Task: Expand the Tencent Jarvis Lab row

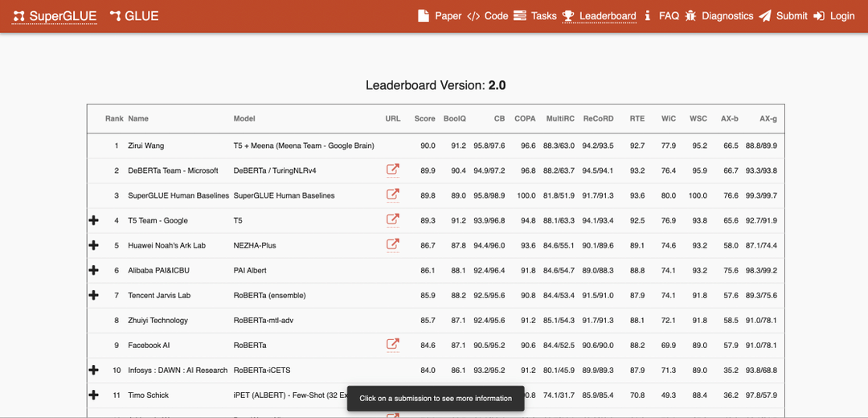Action: pyautogui.click(x=94, y=295)
